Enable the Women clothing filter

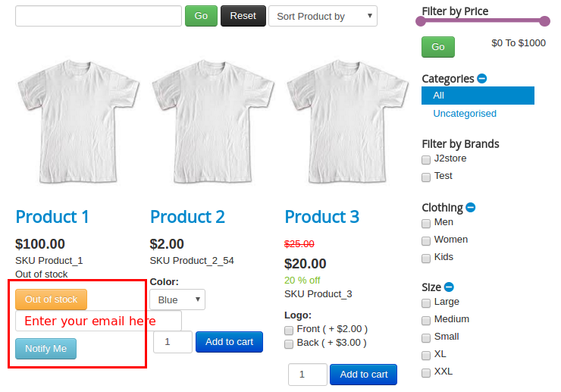(426, 240)
